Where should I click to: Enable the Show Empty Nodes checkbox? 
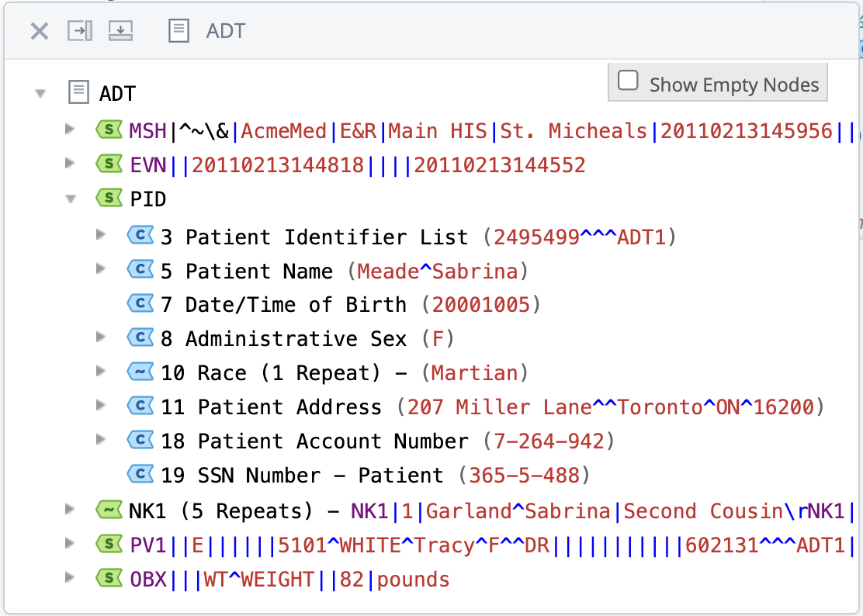pyautogui.click(x=628, y=81)
